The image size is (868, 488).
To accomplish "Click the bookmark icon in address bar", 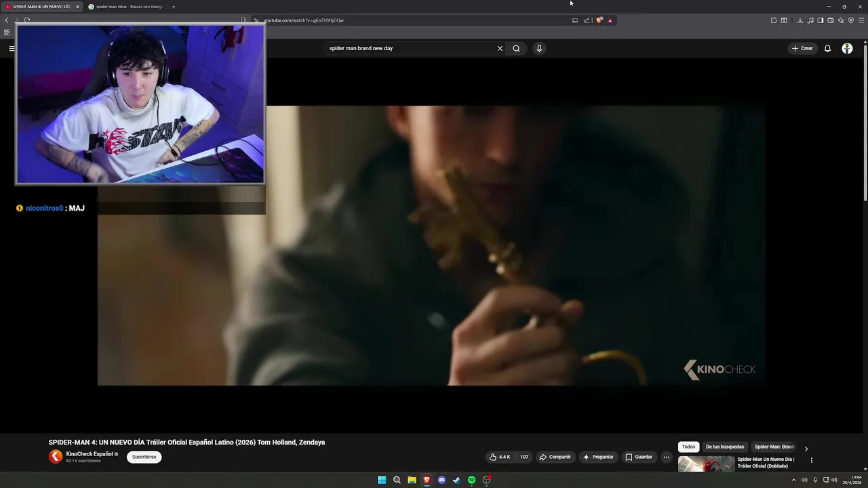I will tap(243, 20).
